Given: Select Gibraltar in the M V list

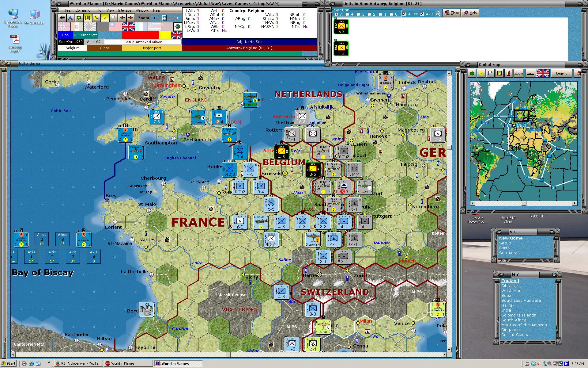Looking at the screenshot, I should click(x=510, y=286).
